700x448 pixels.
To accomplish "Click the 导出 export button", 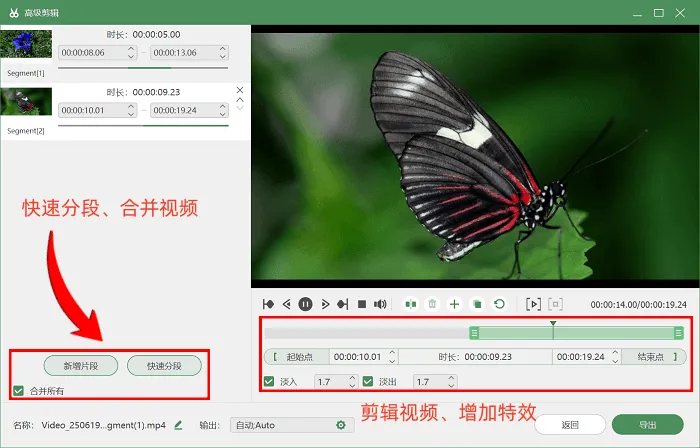I will click(x=647, y=425).
